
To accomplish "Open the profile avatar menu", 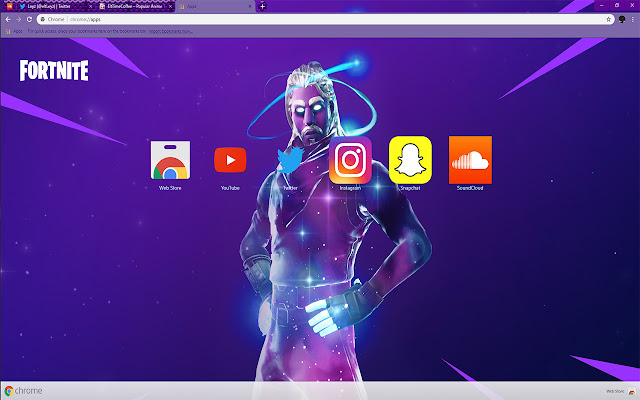I will (622, 19).
